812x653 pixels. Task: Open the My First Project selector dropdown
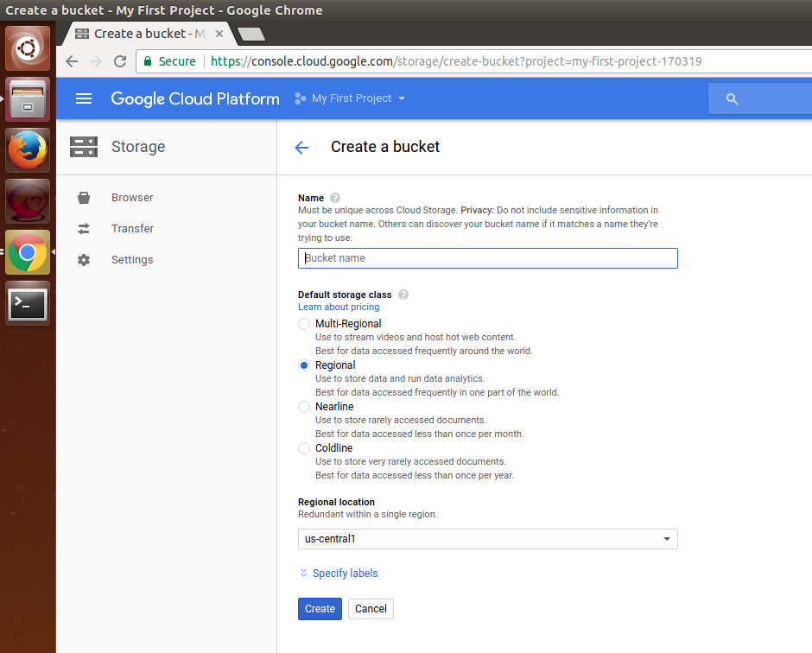[x=350, y=98]
